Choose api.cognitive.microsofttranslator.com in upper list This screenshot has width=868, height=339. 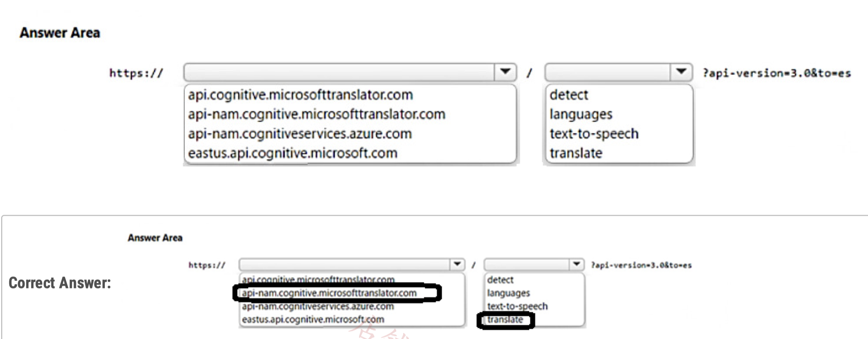point(301,95)
